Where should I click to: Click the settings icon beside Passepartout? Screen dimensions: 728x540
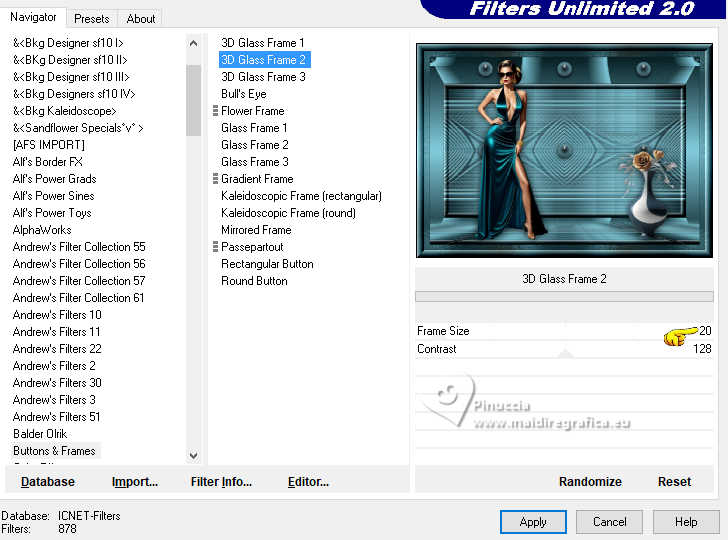[215, 247]
